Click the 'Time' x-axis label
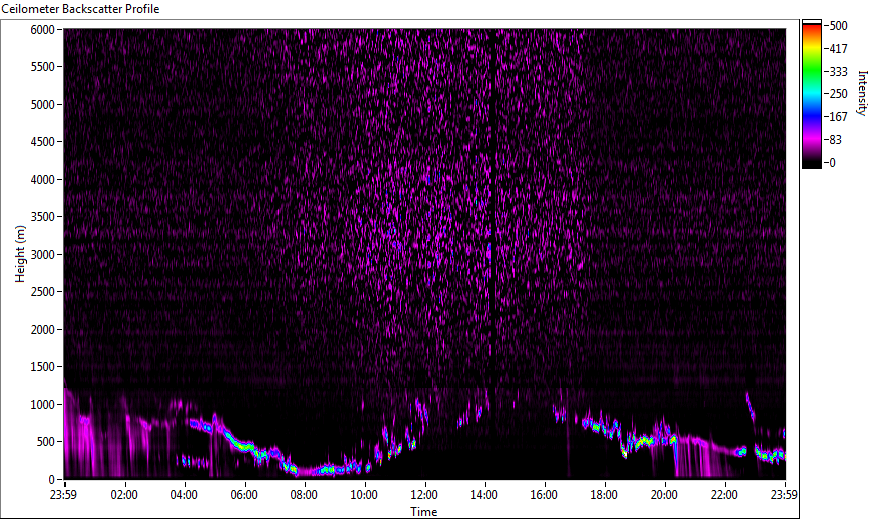872x519 pixels. coord(424,511)
